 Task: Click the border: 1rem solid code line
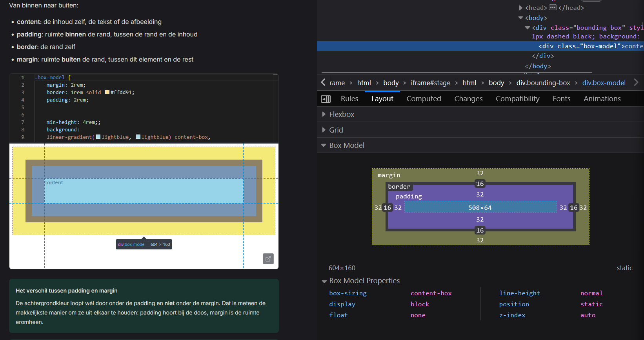point(90,92)
